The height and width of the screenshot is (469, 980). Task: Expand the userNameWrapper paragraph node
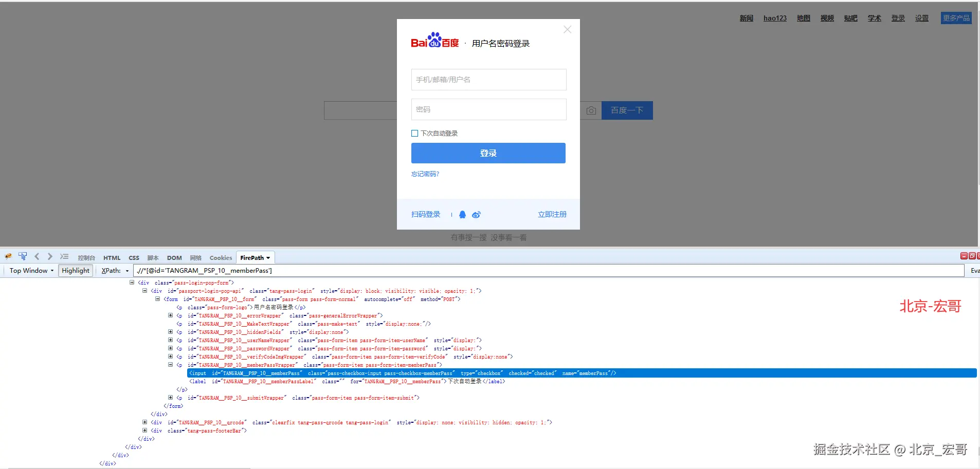pyautogui.click(x=170, y=340)
